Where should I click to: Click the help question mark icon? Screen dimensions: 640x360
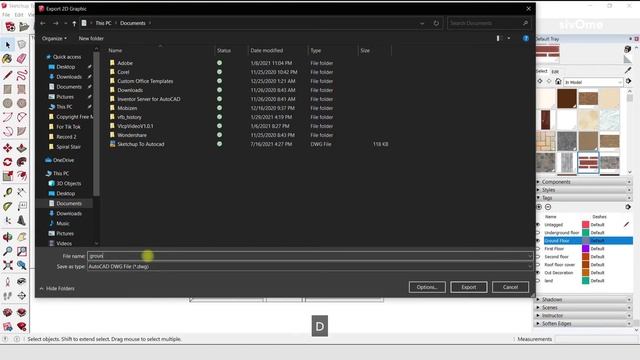[526, 38]
